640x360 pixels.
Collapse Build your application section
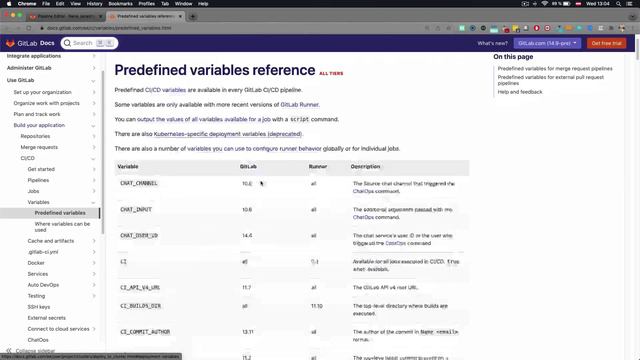point(93,125)
